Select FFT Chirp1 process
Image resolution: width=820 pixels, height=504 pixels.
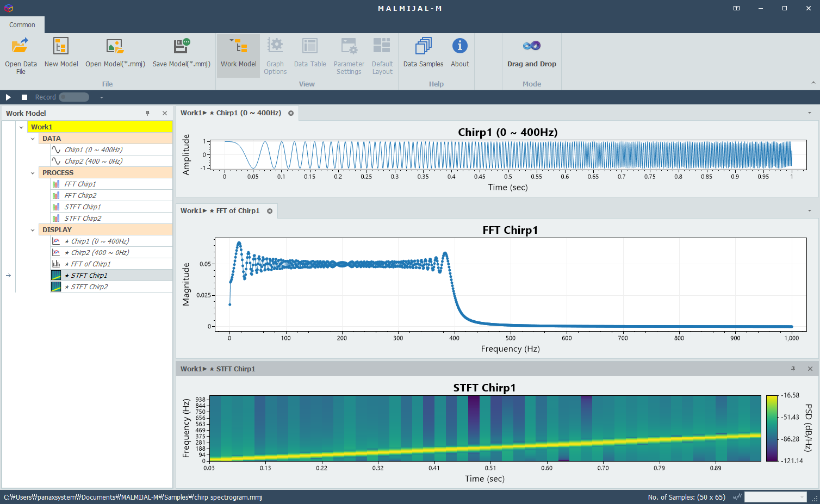111,184
